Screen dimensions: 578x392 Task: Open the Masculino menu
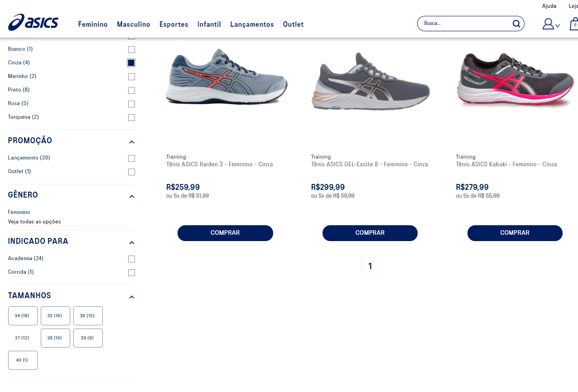[134, 24]
